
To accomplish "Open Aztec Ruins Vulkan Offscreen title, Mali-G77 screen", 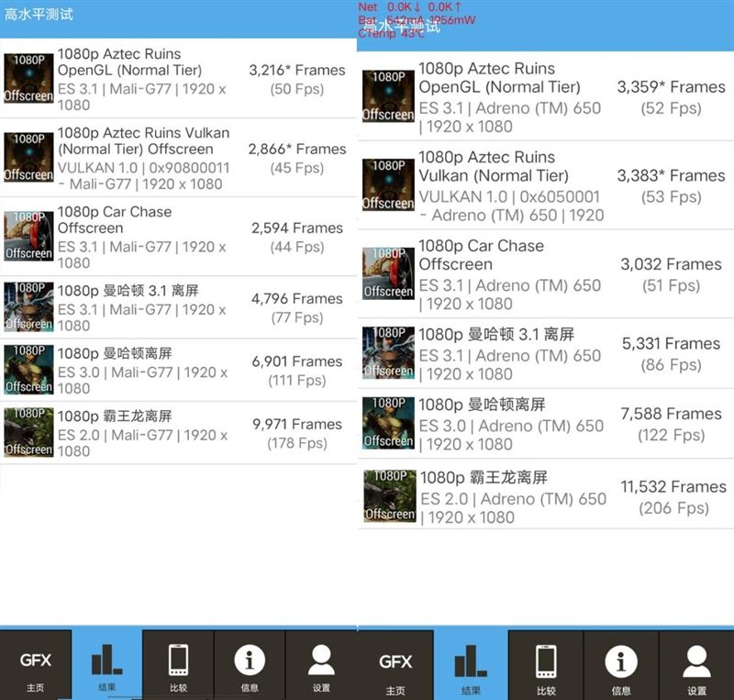I will pos(143,141).
